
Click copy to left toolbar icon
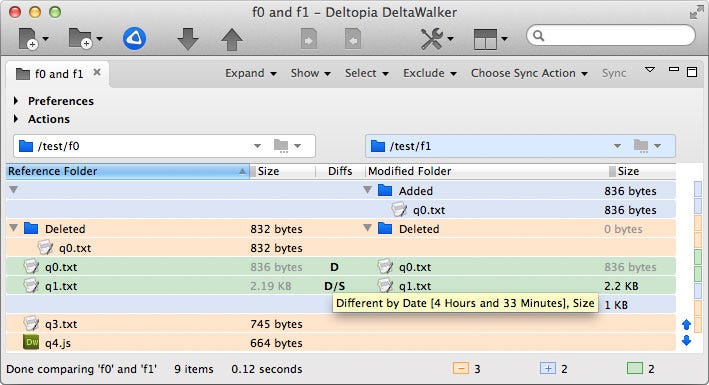[x=353, y=39]
